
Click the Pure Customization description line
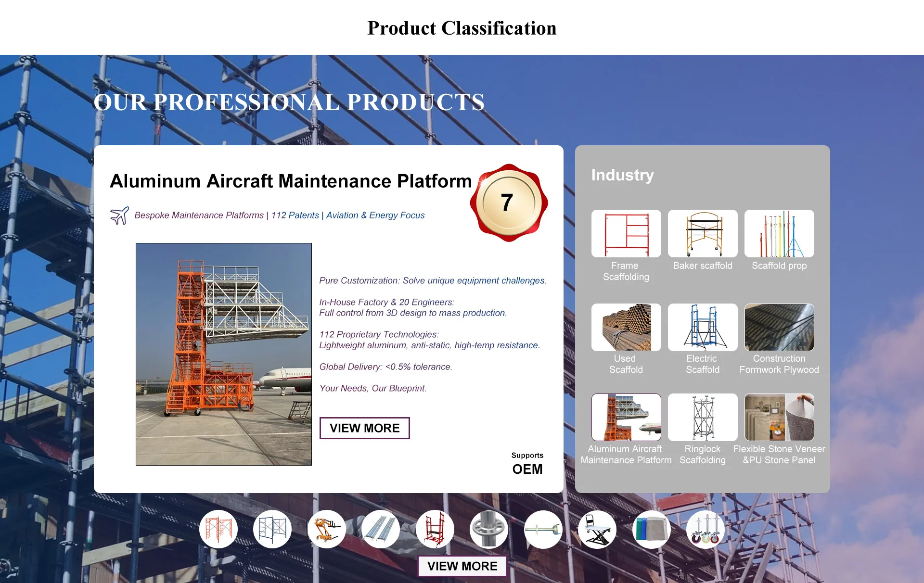pyautogui.click(x=433, y=280)
